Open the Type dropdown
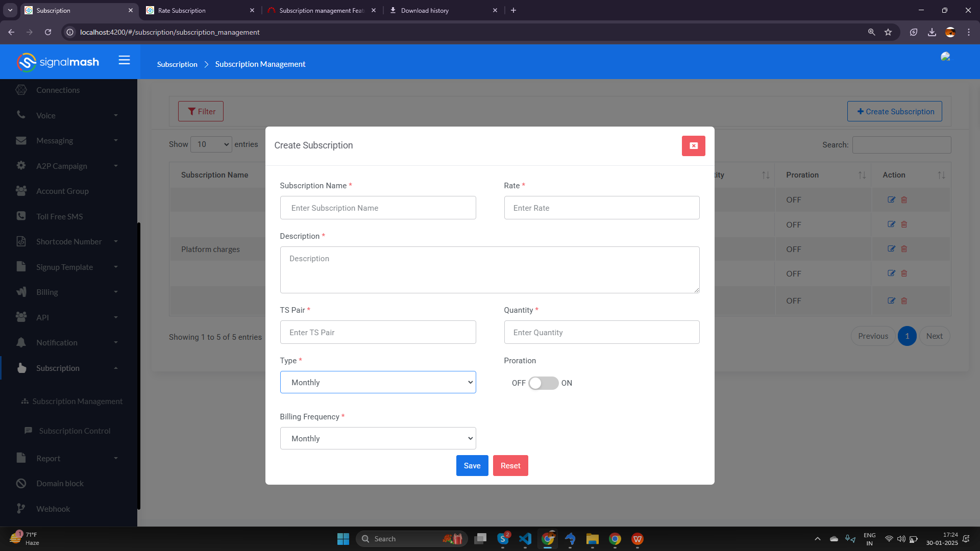 [378, 382]
